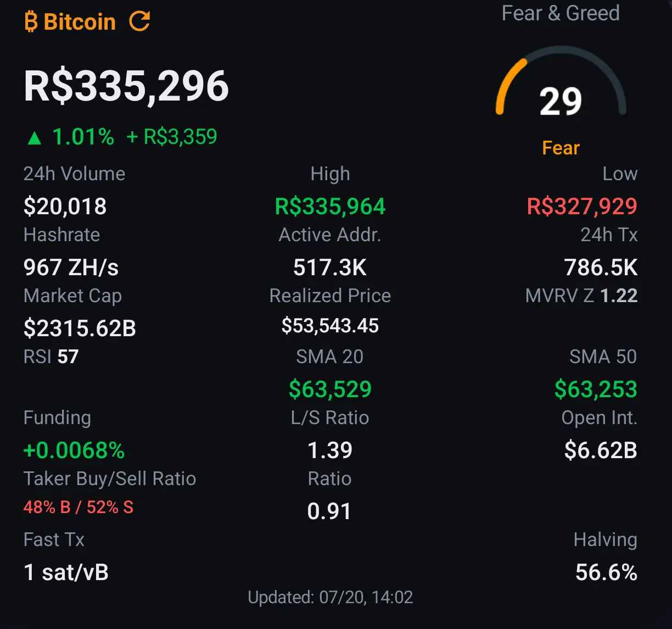Click the 1.01% change percentage
The image size is (672, 629).
click(83, 137)
